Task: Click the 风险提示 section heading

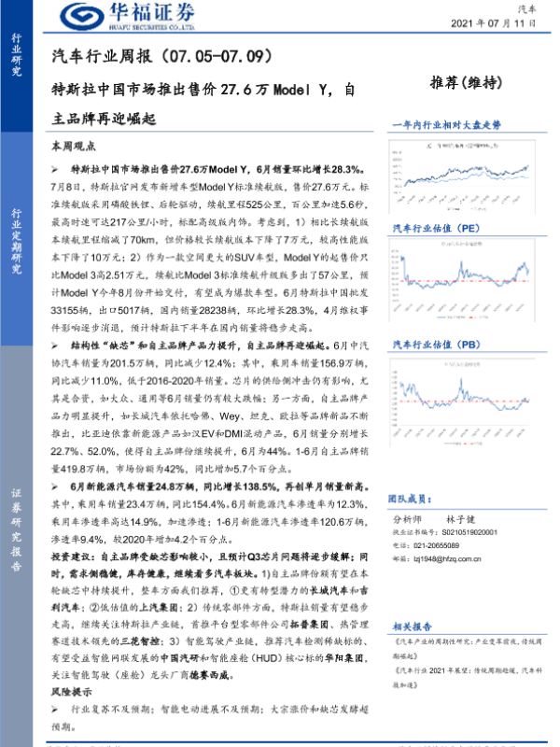Action: 74,692
